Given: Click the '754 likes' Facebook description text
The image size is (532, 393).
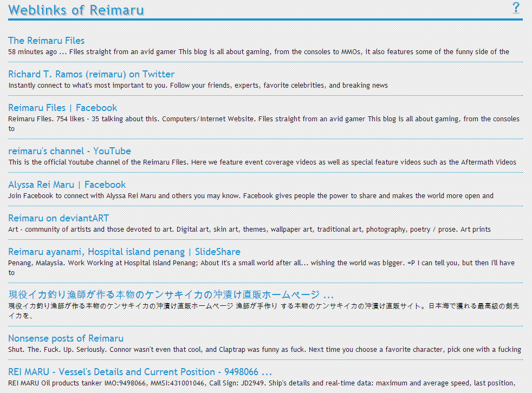Looking at the screenshot, I should point(263,119).
